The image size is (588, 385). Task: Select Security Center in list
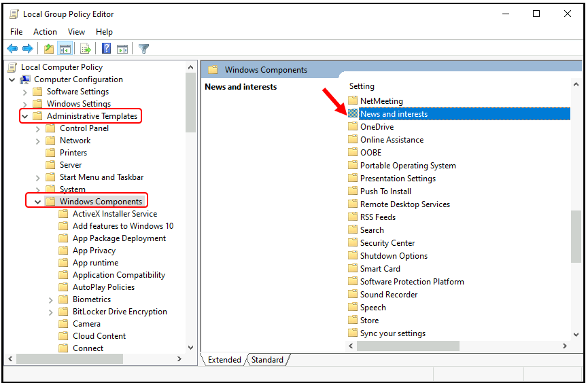point(387,242)
